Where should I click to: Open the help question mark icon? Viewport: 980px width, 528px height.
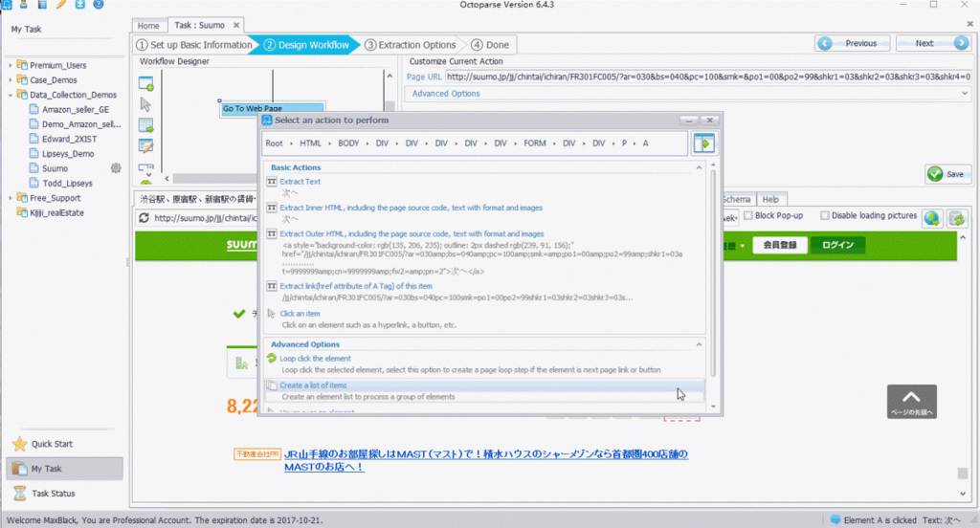click(99, 4)
